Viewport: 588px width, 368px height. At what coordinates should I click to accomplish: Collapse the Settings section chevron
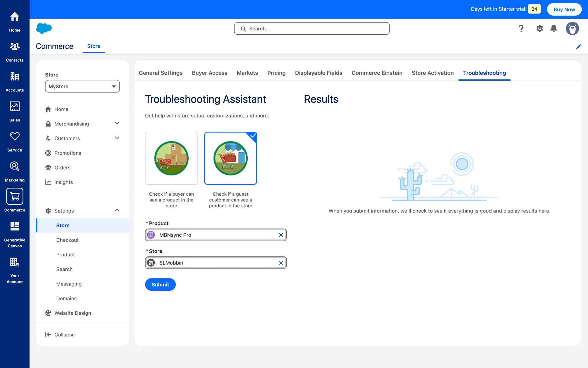tap(117, 210)
